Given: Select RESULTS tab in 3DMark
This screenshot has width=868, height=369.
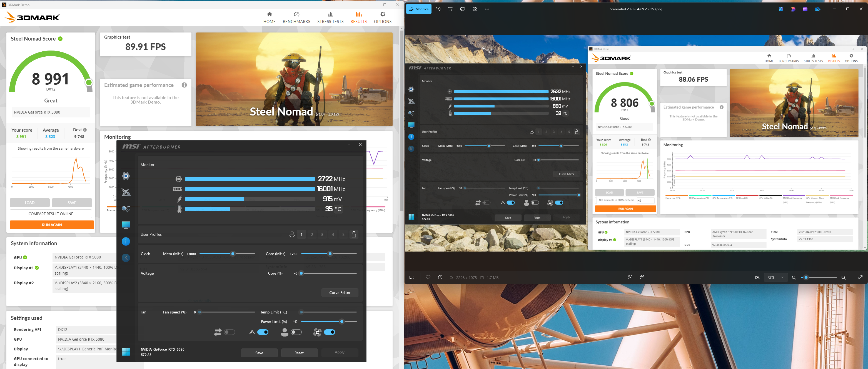Looking at the screenshot, I should point(358,17).
